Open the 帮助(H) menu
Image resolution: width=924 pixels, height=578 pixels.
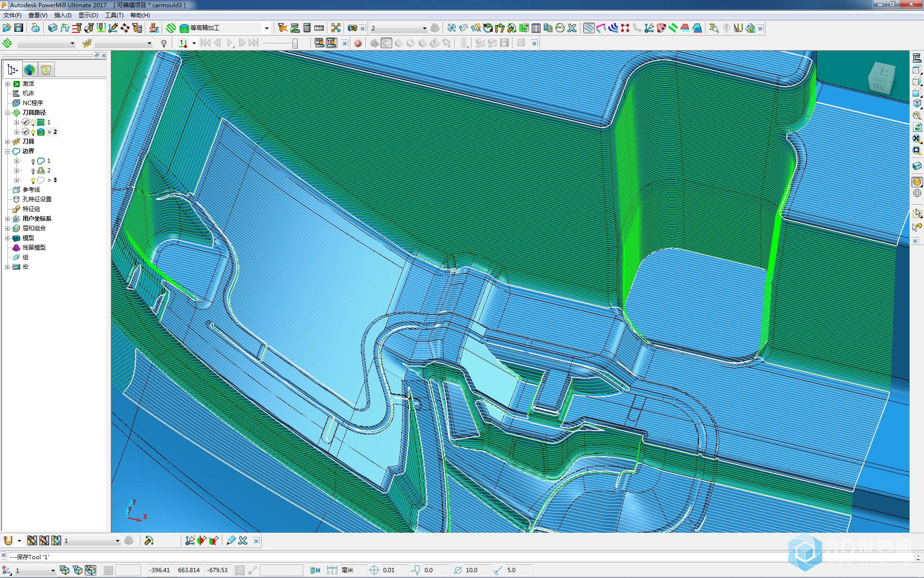(x=140, y=15)
